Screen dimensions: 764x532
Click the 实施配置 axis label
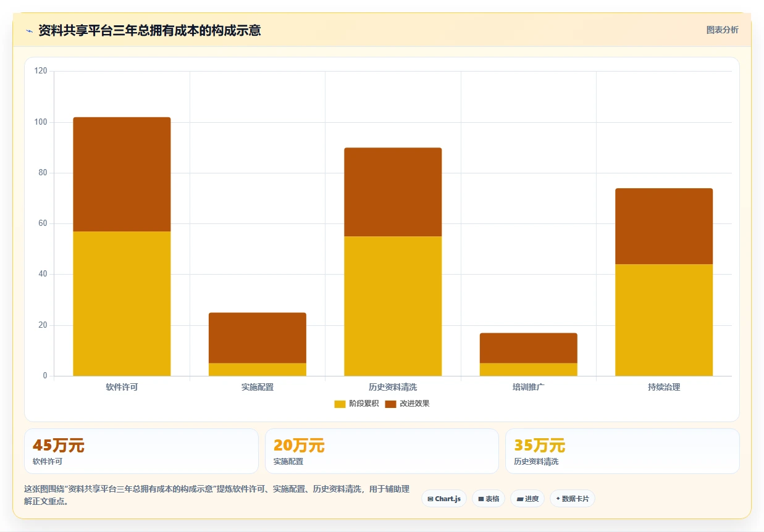click(258, 388)
